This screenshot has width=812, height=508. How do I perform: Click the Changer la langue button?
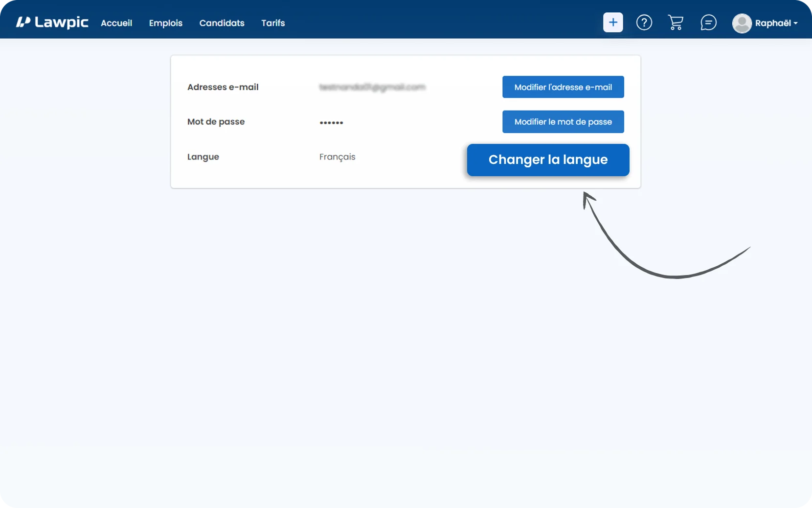(x=548, y=160)
